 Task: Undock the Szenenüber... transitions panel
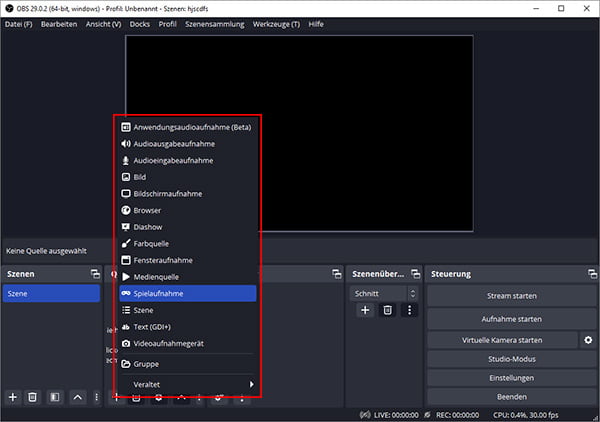tap(416, 274)
